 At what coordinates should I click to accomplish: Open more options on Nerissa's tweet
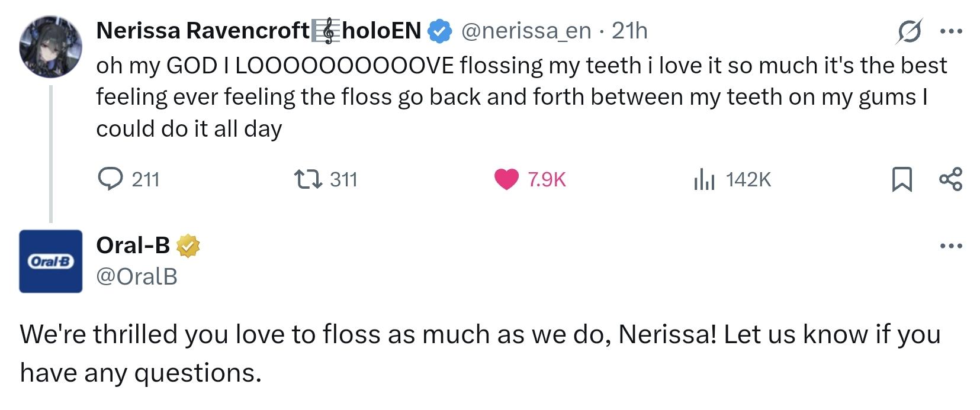[951, 31]
